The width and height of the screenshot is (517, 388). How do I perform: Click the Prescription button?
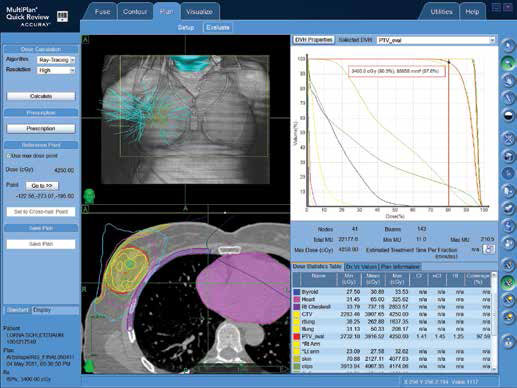click(41, 128)
